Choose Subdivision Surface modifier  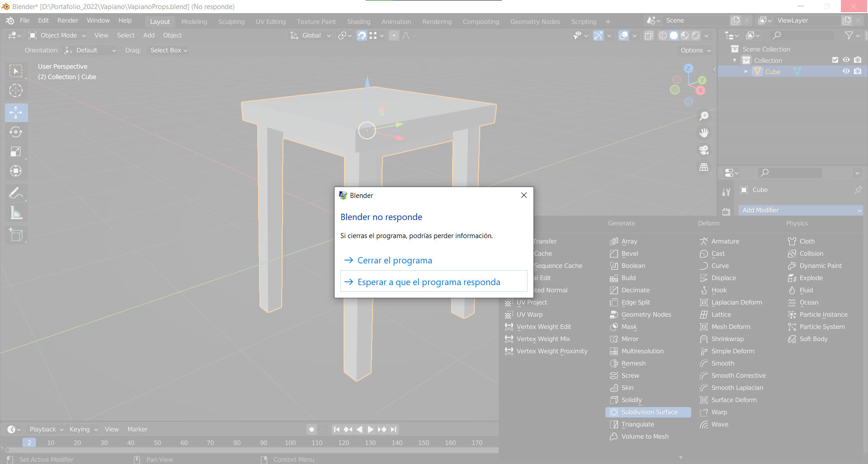[648, 412]
